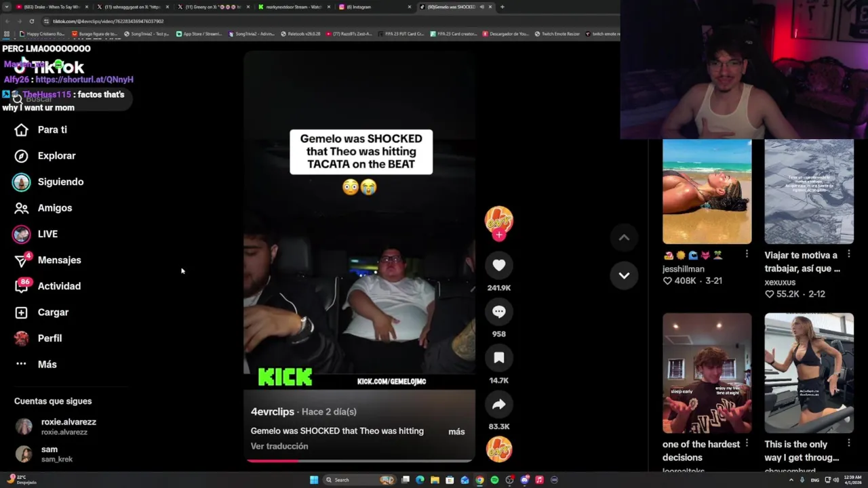The height and width of the screenshot is (488, 868).
Task: Open the 4evrclips profile name
Action: [273, 412]
